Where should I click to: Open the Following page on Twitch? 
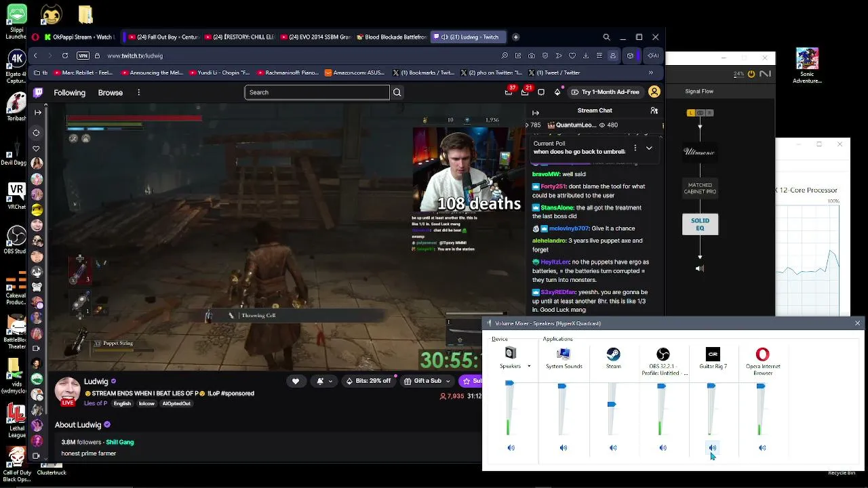tap(70, 93)
